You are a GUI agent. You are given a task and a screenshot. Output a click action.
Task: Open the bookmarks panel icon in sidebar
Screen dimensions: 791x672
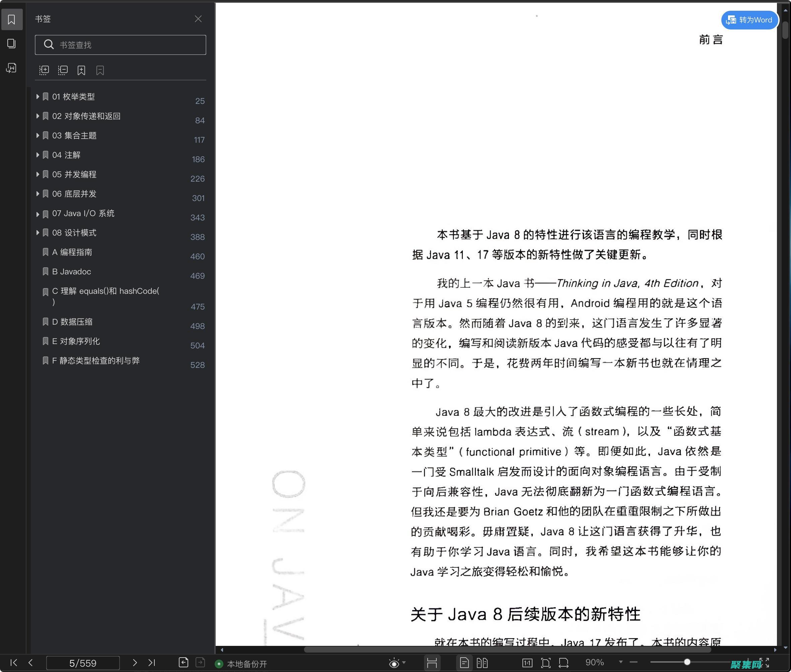(12, 19)
